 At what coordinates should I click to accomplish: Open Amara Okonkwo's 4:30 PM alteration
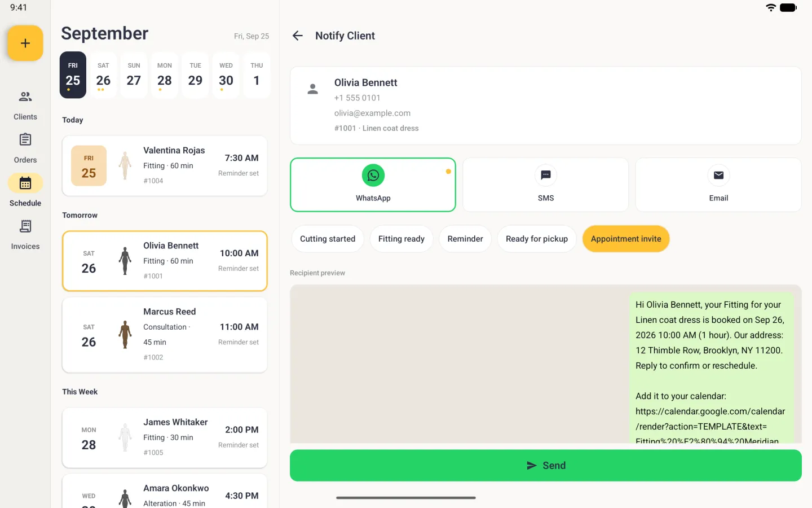click(165, 491)
